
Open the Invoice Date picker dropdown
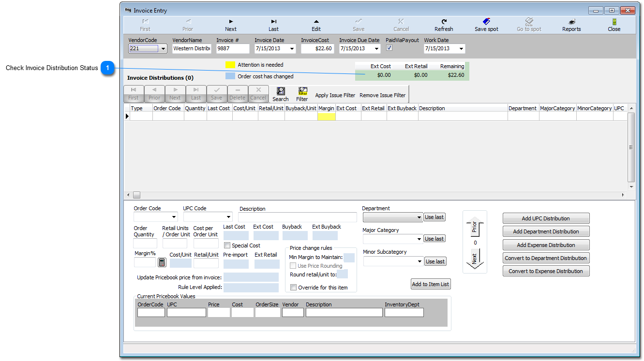[x=292, y=49]
